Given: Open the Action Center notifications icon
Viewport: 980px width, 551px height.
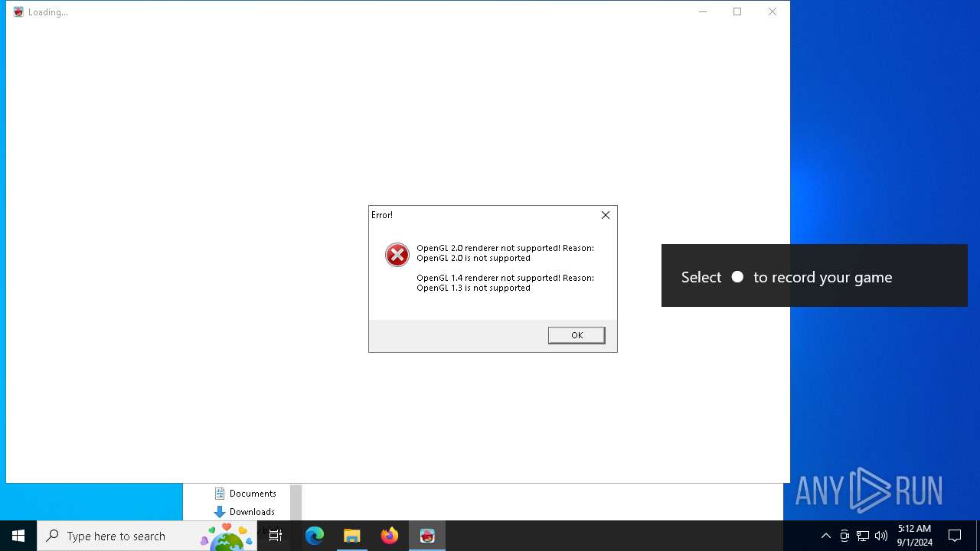Looking at the screenshot, I should (955, 536).
